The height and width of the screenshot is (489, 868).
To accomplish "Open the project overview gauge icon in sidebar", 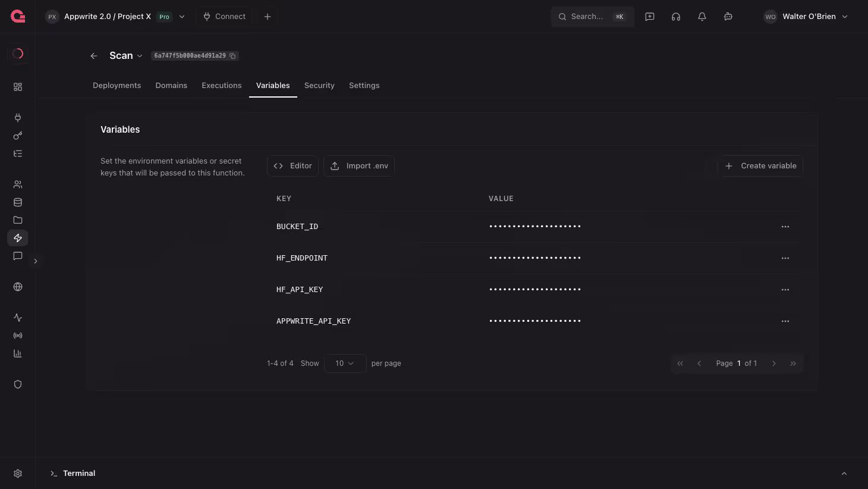I will click(18, 54).
